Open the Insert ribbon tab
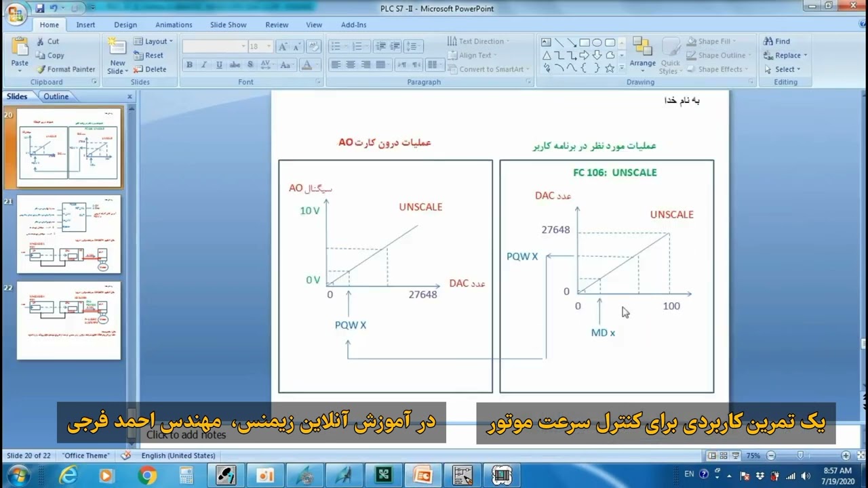The image size is (868, 488). point(85,25)
